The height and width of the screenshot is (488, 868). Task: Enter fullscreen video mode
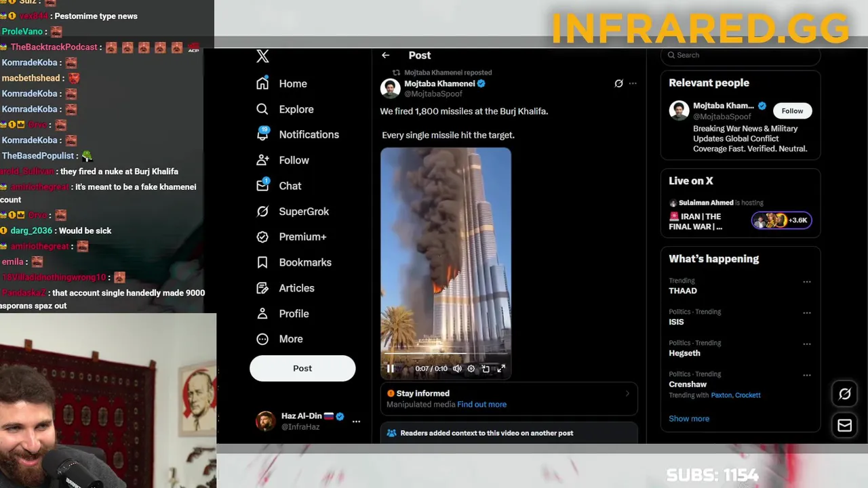click(501, 369)
